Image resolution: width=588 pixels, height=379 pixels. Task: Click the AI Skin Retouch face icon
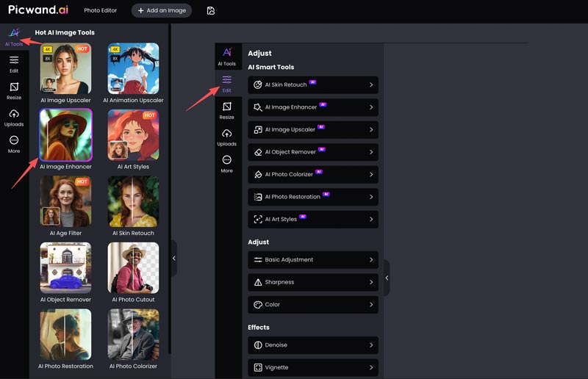(x=258, y=84)
